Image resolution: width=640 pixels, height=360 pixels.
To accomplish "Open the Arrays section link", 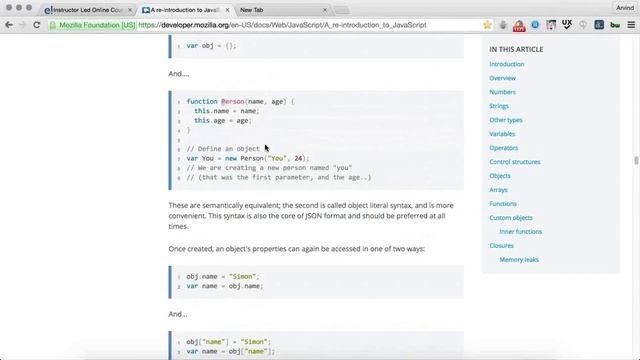I will [x=498, y=190].
